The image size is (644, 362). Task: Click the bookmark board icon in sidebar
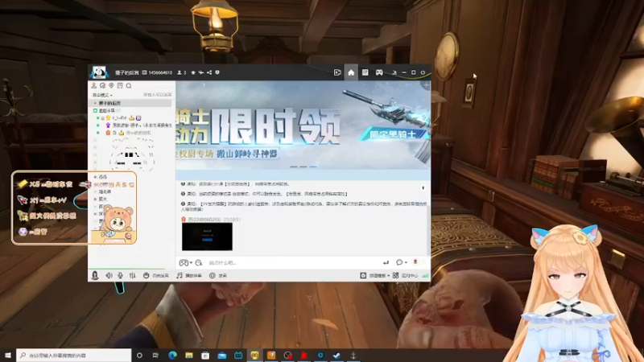pyautogui.click(x=120, y=86)
